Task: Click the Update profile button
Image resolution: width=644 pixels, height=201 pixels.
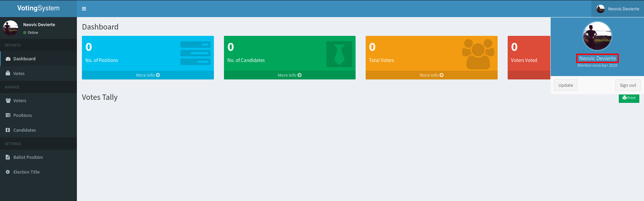Action: pyautogui.click(x=565, y=85)
